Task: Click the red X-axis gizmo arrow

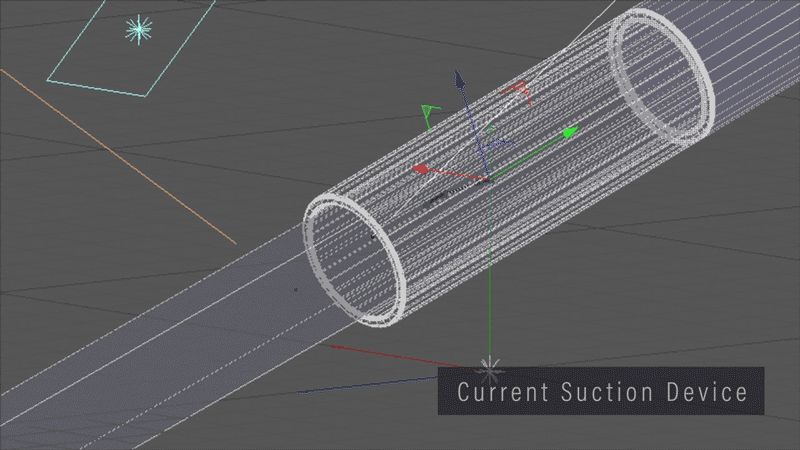Action: click(420, 169)
